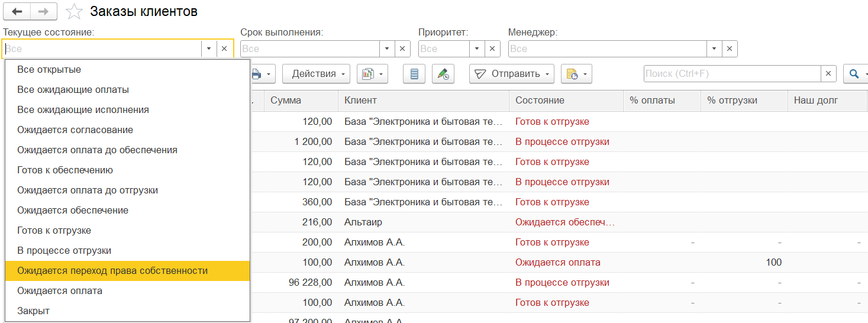Click the list view icon button
The height and width of the screenshot is (323, 868).
coord(414,74)
